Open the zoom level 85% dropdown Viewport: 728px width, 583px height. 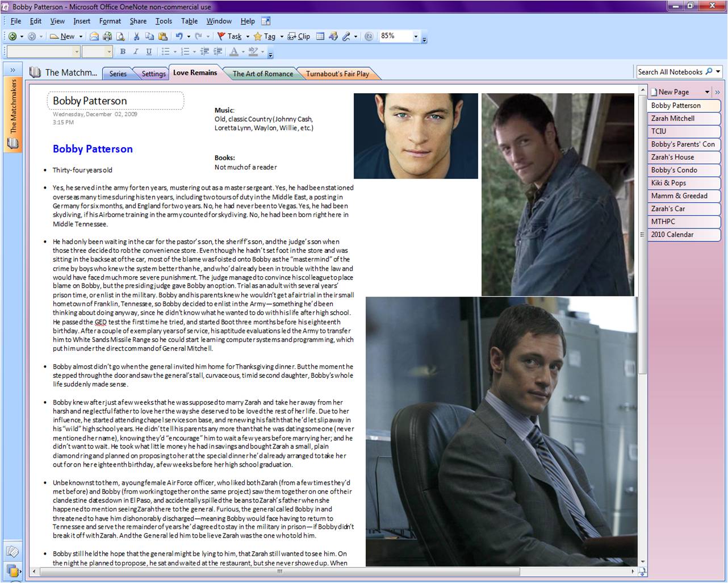click(416, 36)
